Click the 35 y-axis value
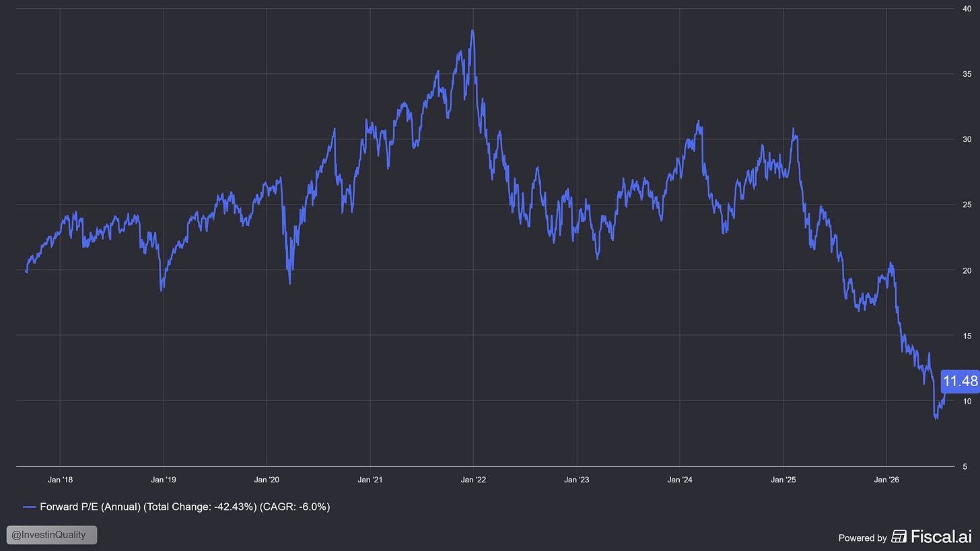980x551 pixels. tap(966, 74)
